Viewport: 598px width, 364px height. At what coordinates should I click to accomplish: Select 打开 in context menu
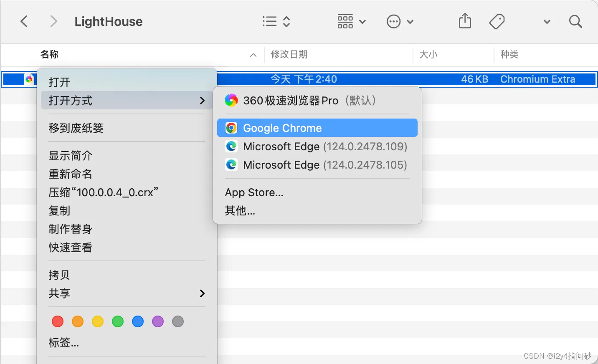[127, 82]
